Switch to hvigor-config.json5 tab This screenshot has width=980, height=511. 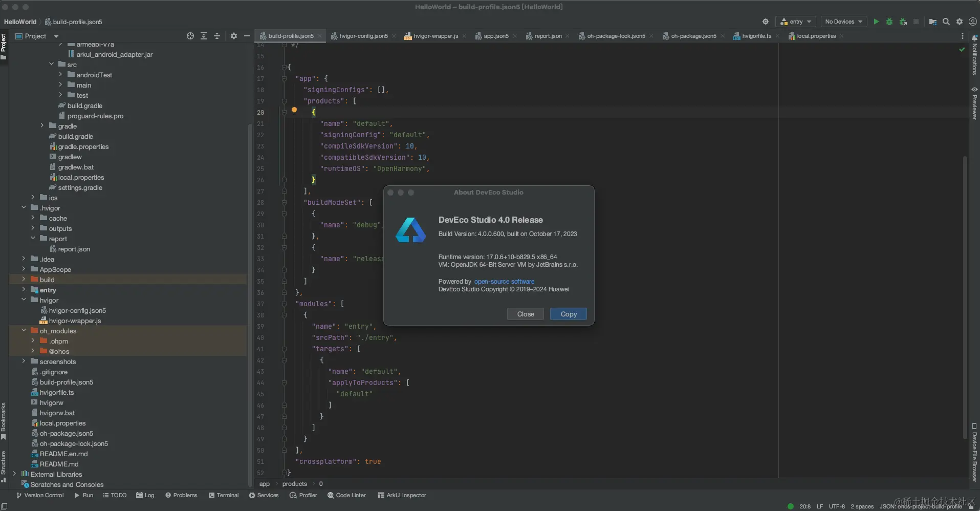coord(363,36)
